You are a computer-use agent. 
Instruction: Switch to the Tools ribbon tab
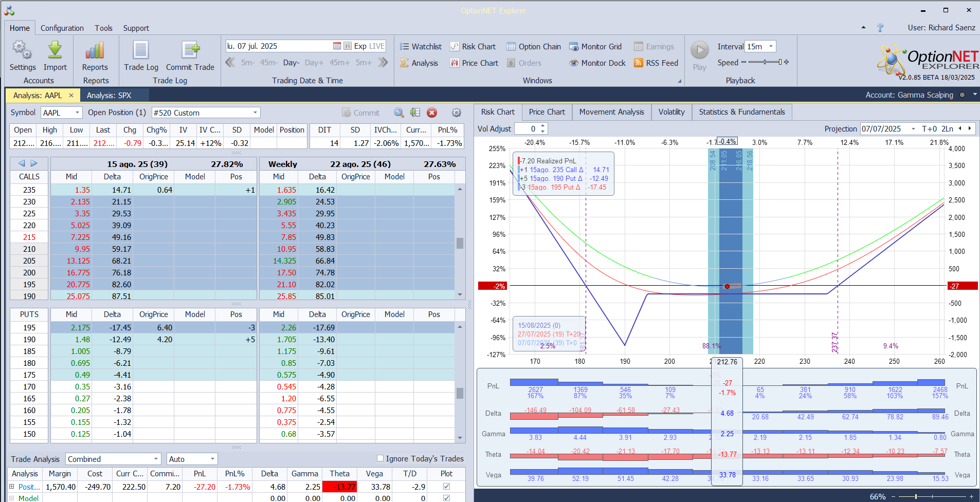(103, 28)
